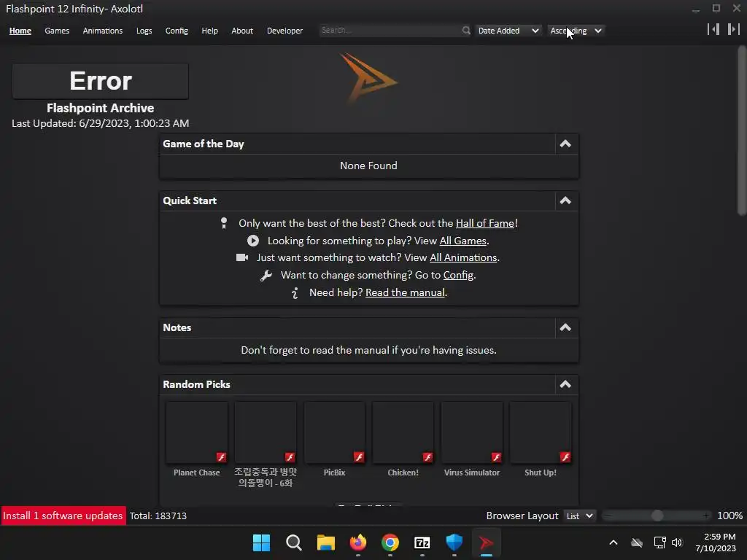The height and width of the screenshot is (560, 747).
Task: Click the Flashpoint orange arrow logo
Action: [368, 78]
